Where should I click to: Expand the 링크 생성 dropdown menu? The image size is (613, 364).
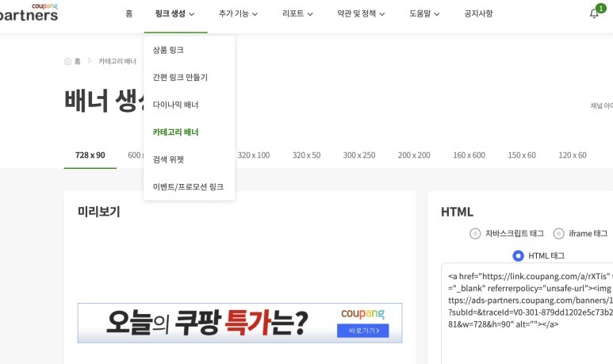click(174, 13)
